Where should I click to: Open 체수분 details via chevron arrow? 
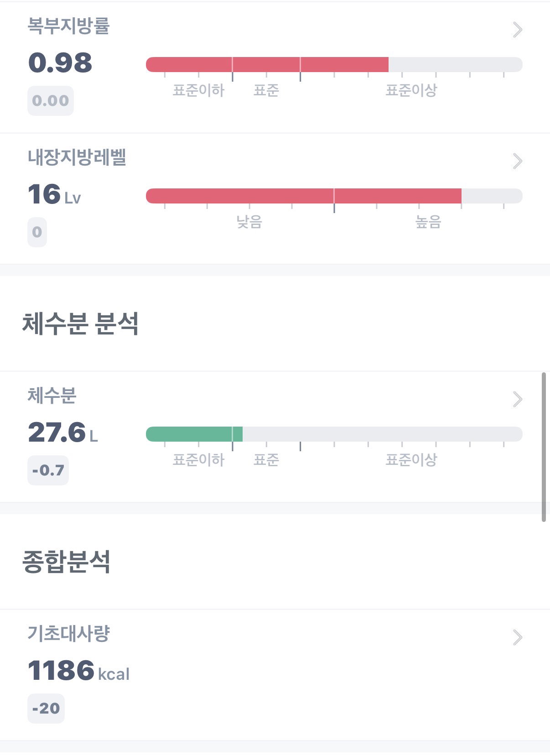click(517, 399)
